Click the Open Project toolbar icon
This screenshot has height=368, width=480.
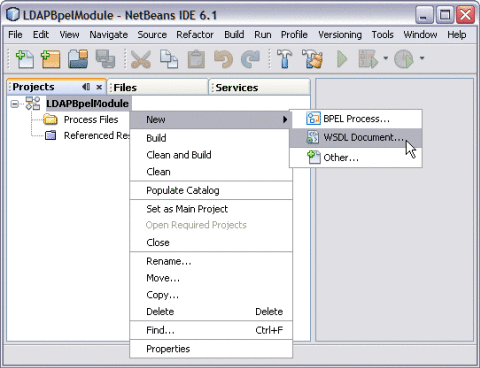[78, 59]
